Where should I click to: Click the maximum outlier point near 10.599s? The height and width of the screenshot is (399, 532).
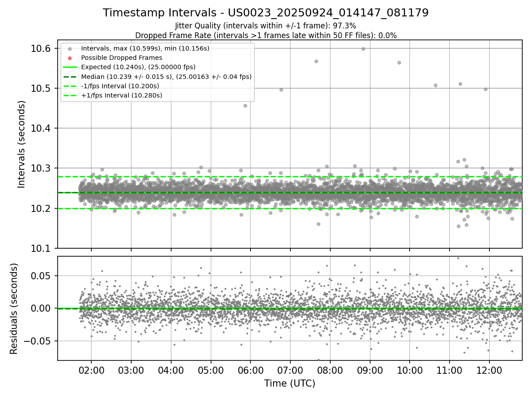point(363,49)
